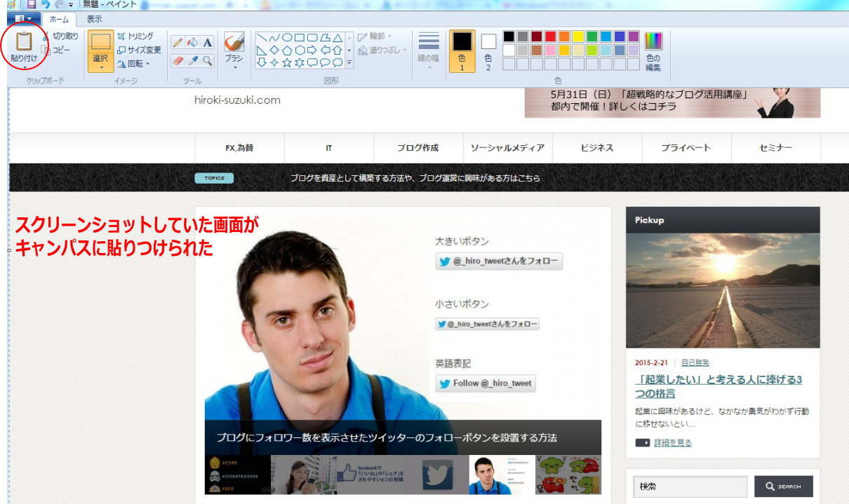Open the Paint file menu button
This screenshot has height=504, width=849.
pos(24,19)
